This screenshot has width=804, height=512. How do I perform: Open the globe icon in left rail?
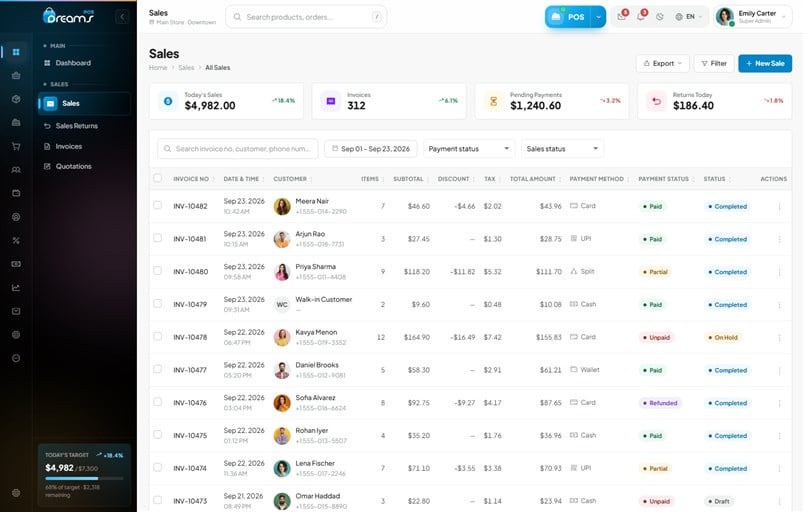point(16,335)
